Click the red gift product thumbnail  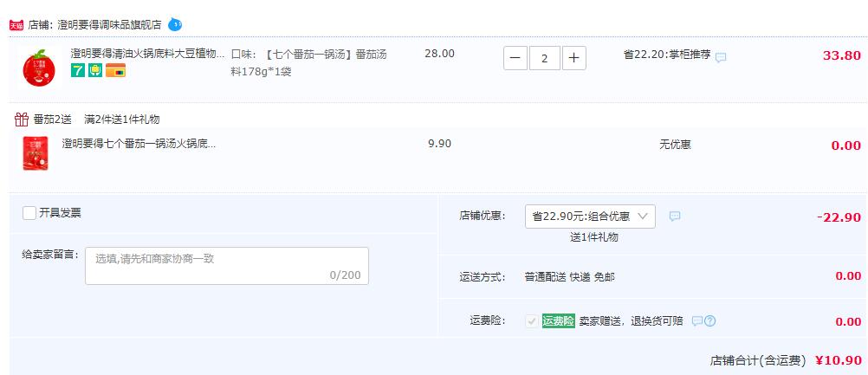[36, 153]
